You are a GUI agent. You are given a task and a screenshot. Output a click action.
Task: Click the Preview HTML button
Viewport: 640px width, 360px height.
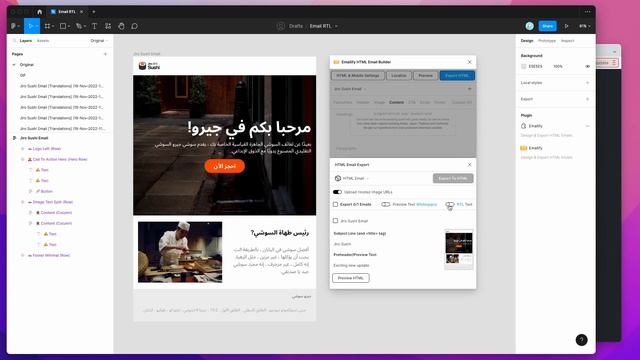coord(351,278)
